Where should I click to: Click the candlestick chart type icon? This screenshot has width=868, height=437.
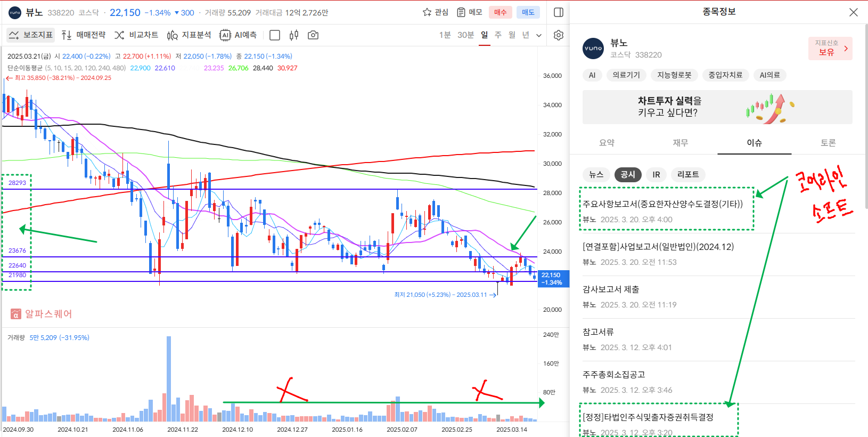pyautogui.click(x=294, y=35)
